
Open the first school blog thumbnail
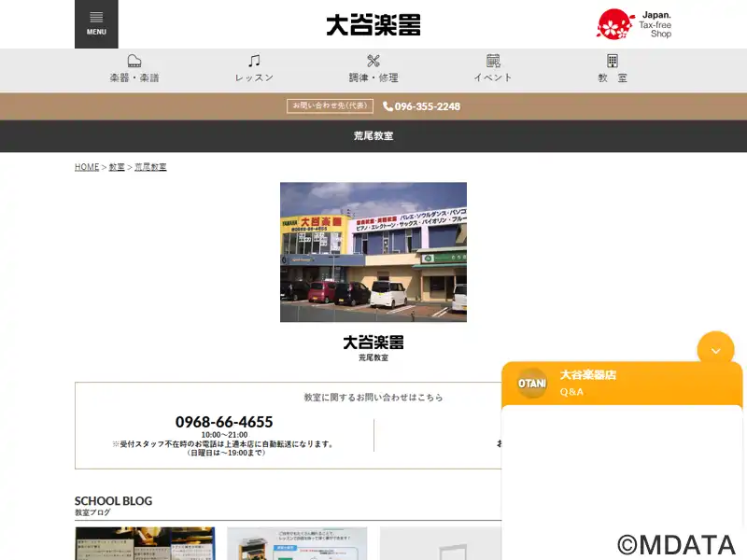(x=145, y=543)
